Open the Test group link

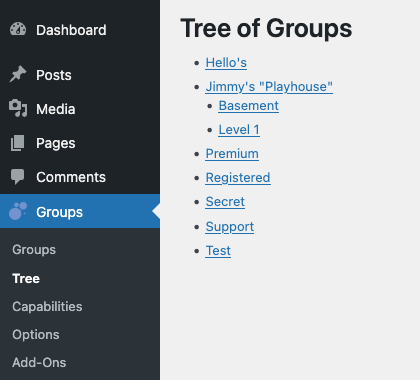[218, 251]
